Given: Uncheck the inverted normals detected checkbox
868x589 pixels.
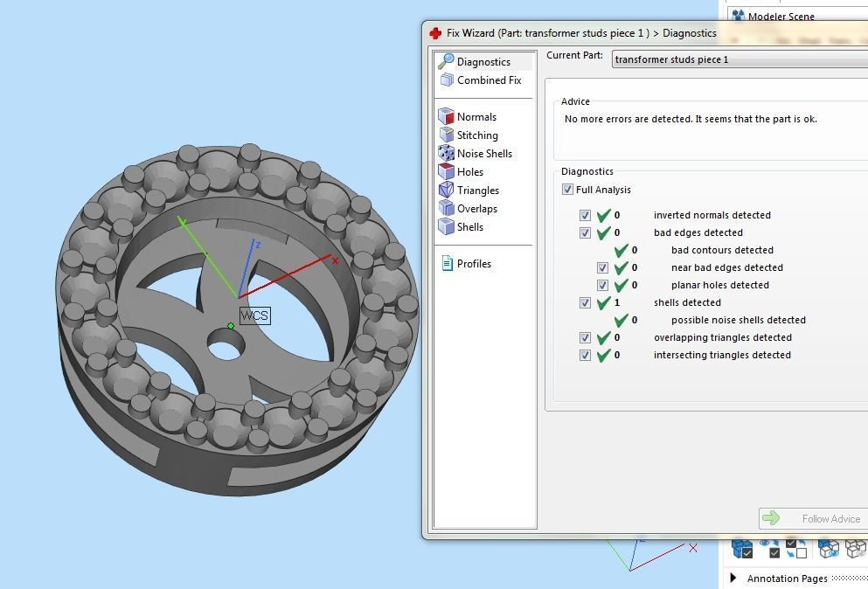Looking at the screenshot, I should click(585, 215).
